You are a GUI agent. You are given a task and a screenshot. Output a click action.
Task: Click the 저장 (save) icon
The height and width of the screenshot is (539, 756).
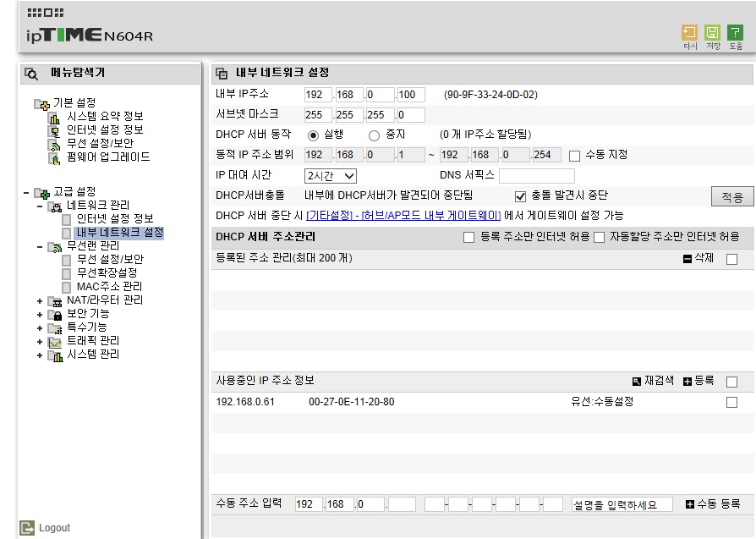point(712,33)
